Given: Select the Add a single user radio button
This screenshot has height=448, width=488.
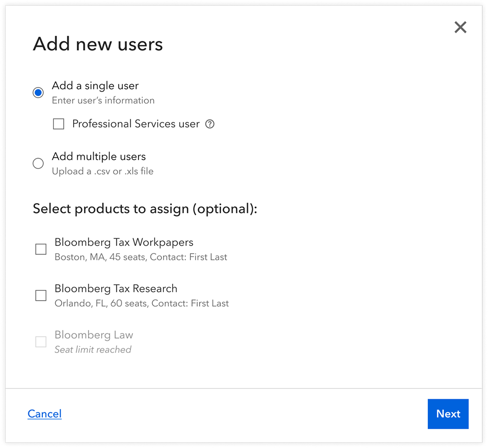Looking at the screenshot, I should coord(38,92).
